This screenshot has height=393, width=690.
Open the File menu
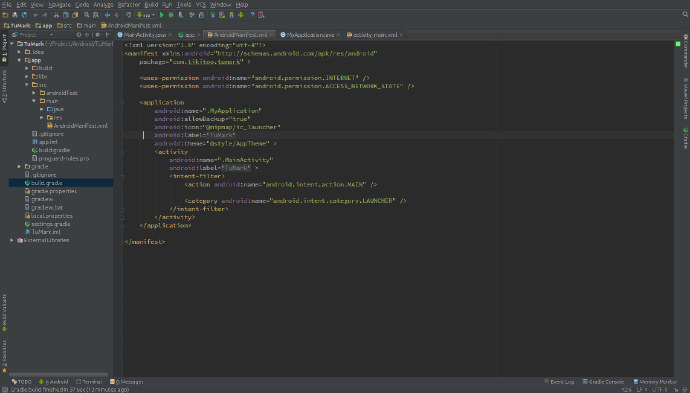(7, 4)
